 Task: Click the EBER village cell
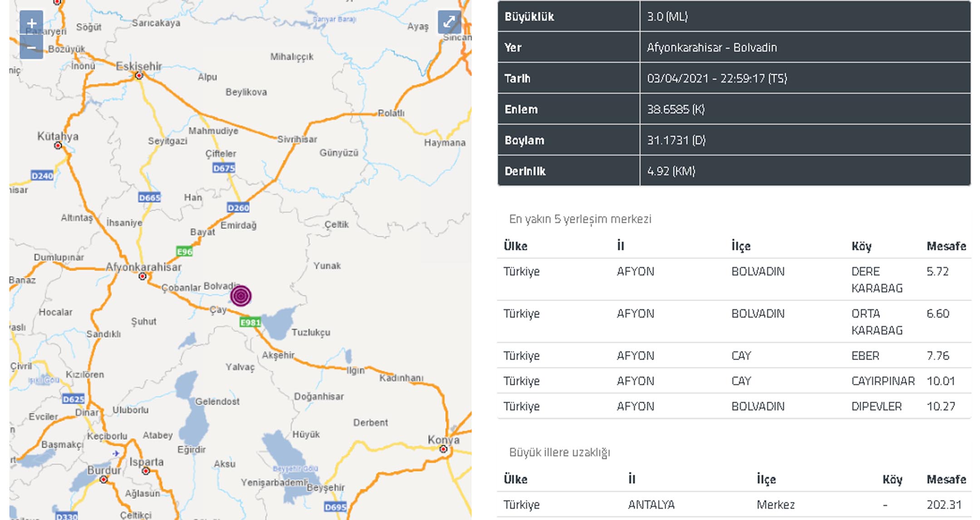865,355
